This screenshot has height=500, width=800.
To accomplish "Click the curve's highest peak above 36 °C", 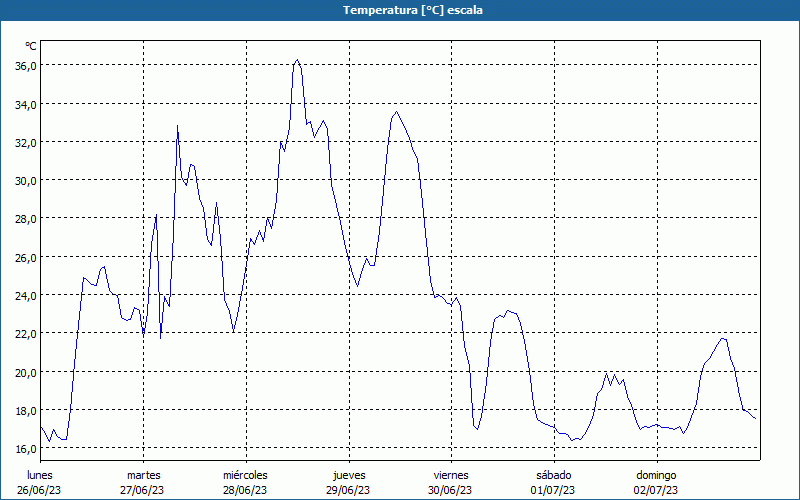I will coord(297,60).
